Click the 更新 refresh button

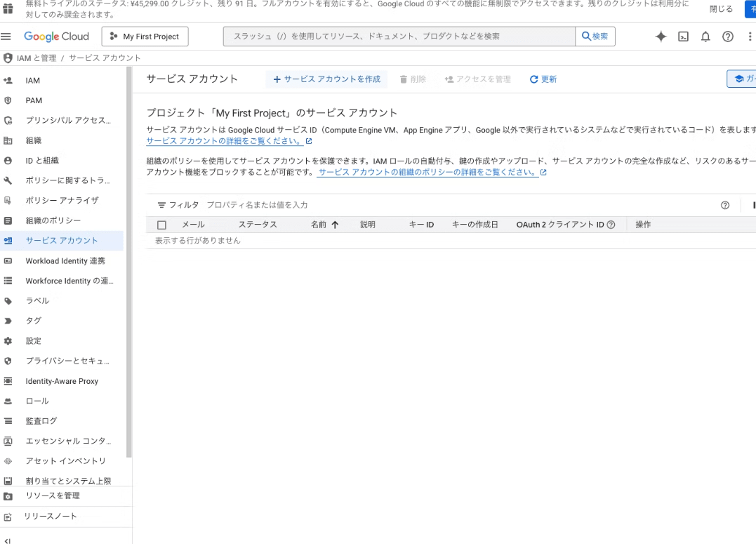pos(543,79)
